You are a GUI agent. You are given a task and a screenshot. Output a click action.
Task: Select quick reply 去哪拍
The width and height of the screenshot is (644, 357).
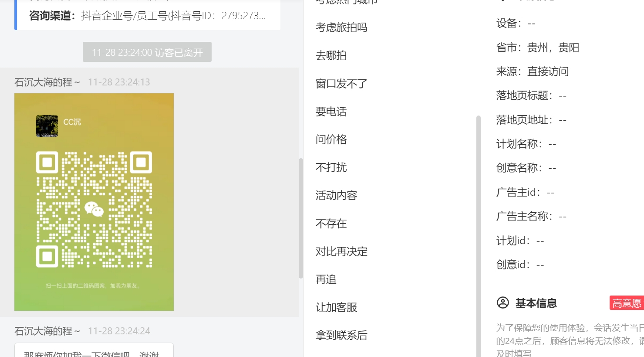pos(331,55)
